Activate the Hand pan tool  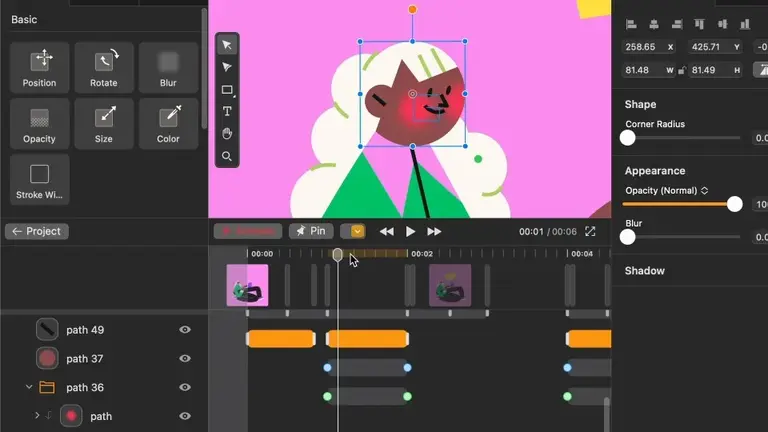tap(227, 134)
